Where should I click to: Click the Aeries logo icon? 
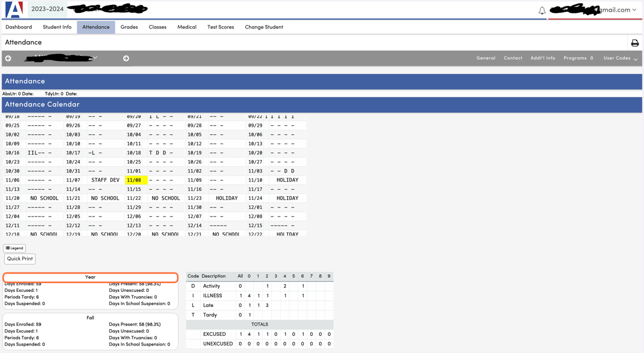[x=14, y=9]
